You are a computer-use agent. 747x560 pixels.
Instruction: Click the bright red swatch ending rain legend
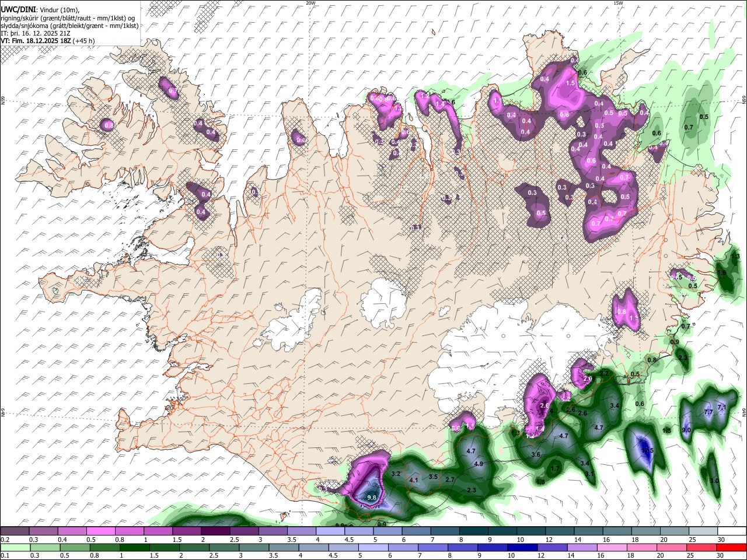[731, 548]
